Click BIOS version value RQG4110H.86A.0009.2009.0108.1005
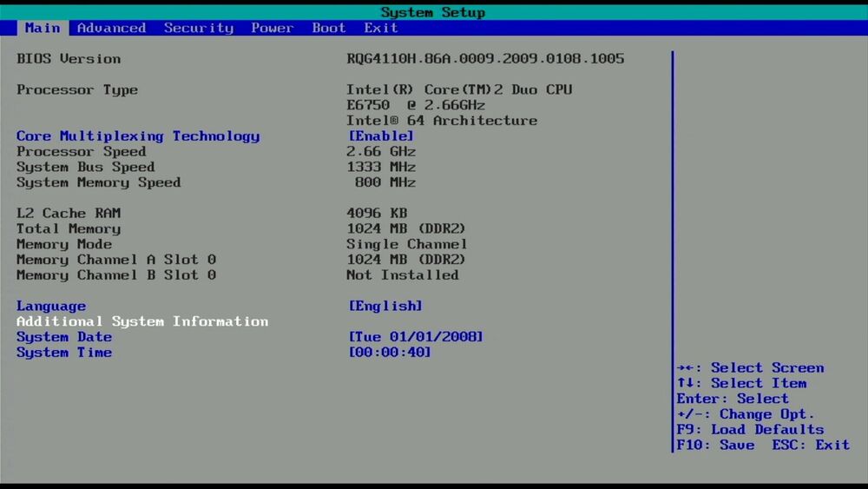The image size is (868, 489). pos(485,59)
